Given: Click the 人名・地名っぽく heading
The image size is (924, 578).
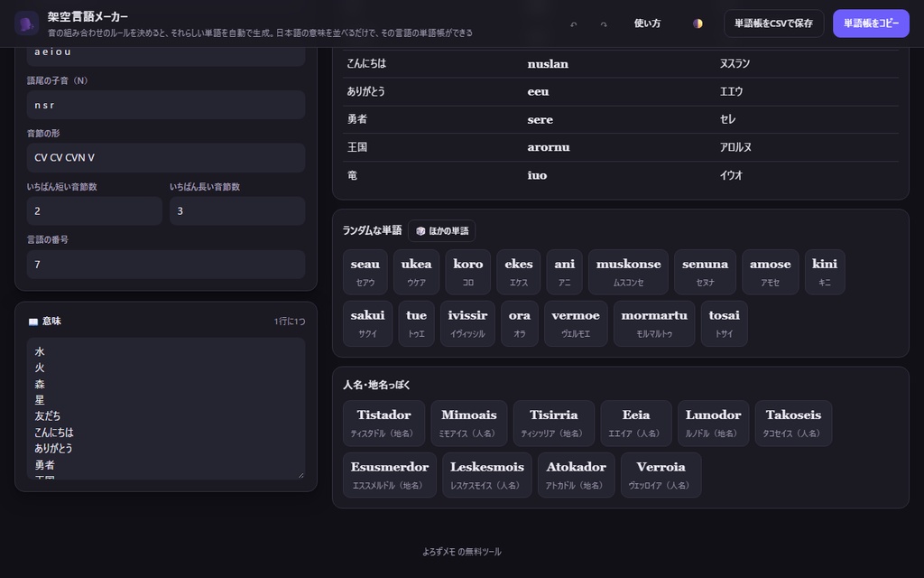Looking at the screenshot, I should tap(376, 385).
